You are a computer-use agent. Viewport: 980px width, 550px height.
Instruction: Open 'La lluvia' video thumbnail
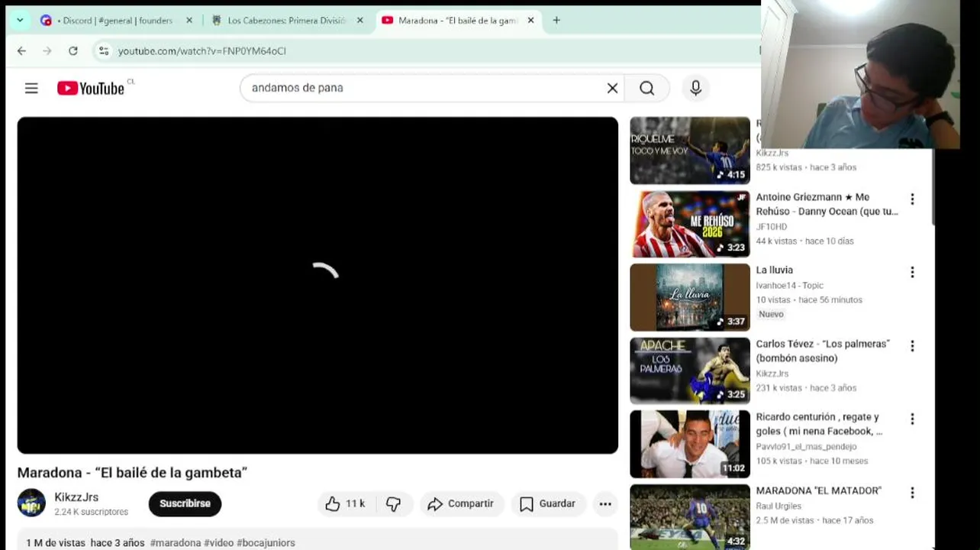pyautogui.click(x=690, y=297)
